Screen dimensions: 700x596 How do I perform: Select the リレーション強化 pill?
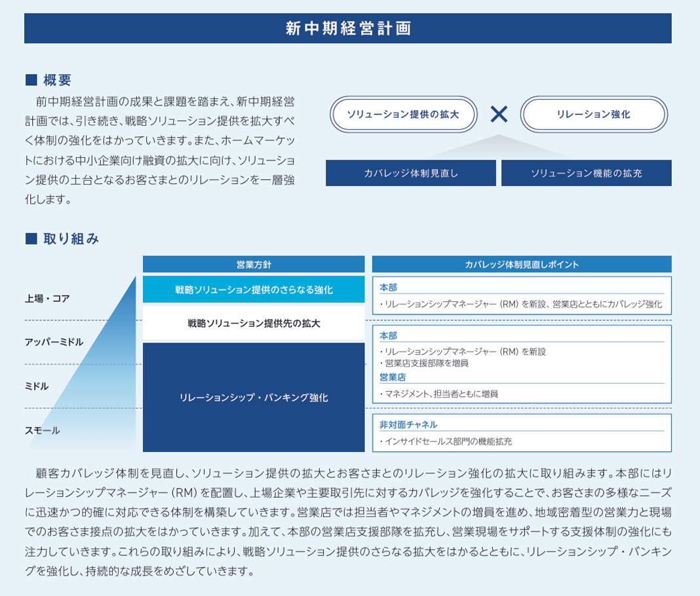click(593, 115)
